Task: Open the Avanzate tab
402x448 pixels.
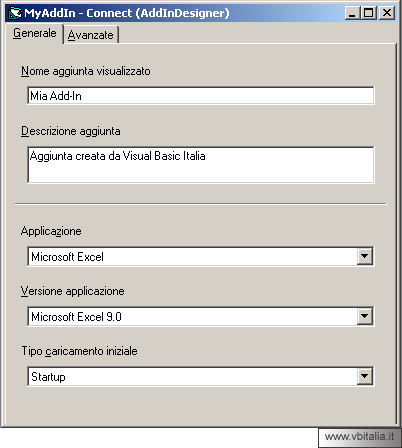Action: 91,35
